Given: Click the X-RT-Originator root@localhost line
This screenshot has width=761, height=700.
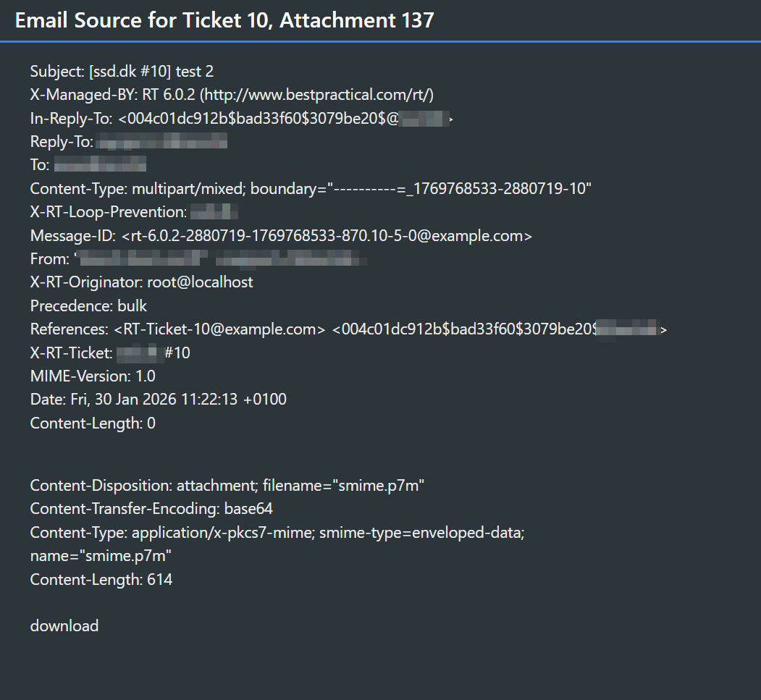Looking at the screenshot, I should point(141,282).
